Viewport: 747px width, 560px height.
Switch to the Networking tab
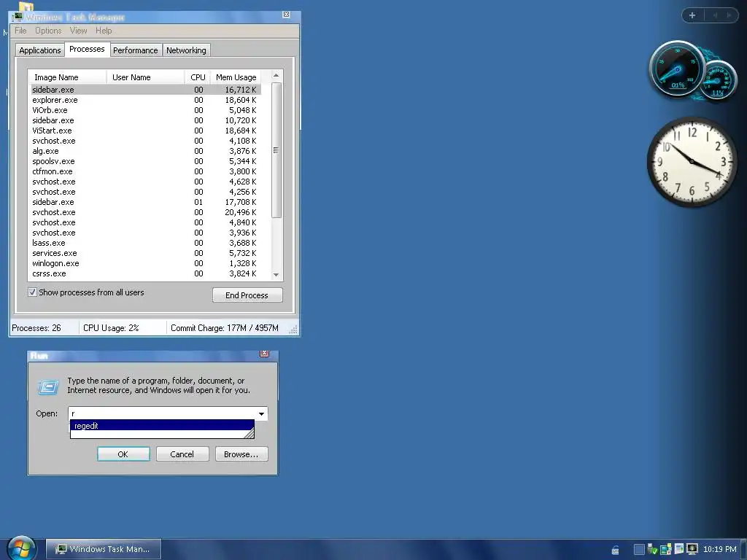186,50
